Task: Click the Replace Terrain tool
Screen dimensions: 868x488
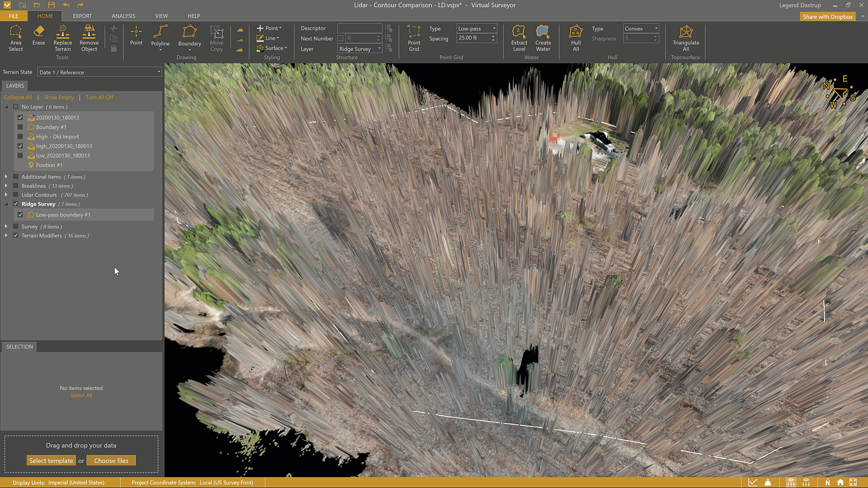Action: tap(63, 38)
